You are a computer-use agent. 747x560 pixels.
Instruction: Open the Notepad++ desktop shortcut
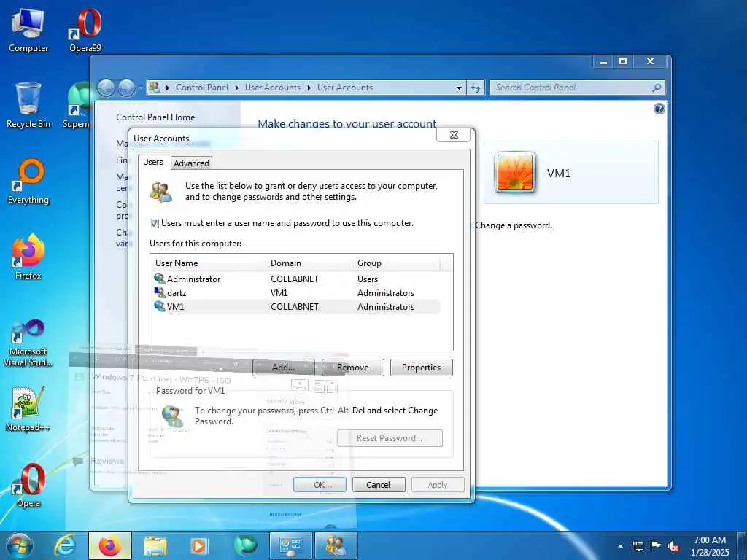(28, 408)
